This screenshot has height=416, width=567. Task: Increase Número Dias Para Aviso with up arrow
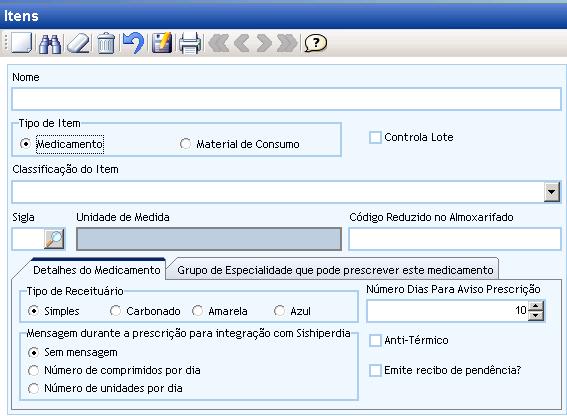(x=536, y=306)
